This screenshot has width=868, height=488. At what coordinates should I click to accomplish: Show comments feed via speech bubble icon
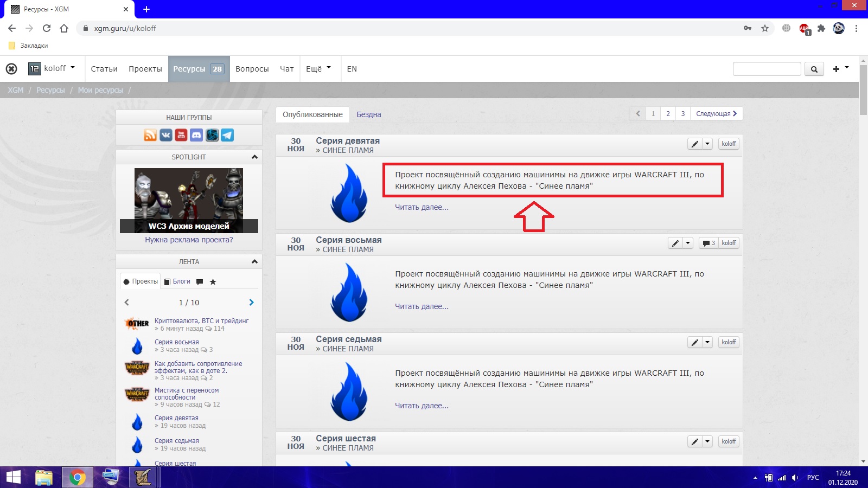click(x=200, y=282)
